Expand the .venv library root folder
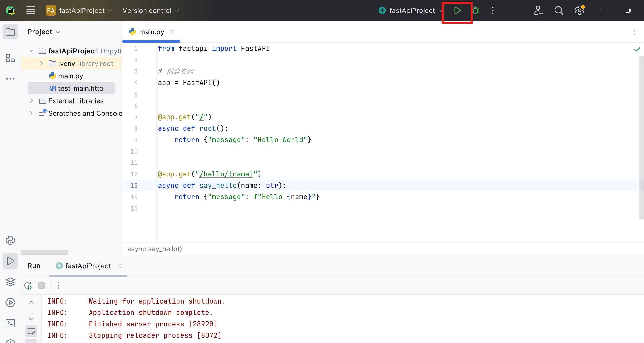The width and height of the screenshot is (644, 343). 41,63
